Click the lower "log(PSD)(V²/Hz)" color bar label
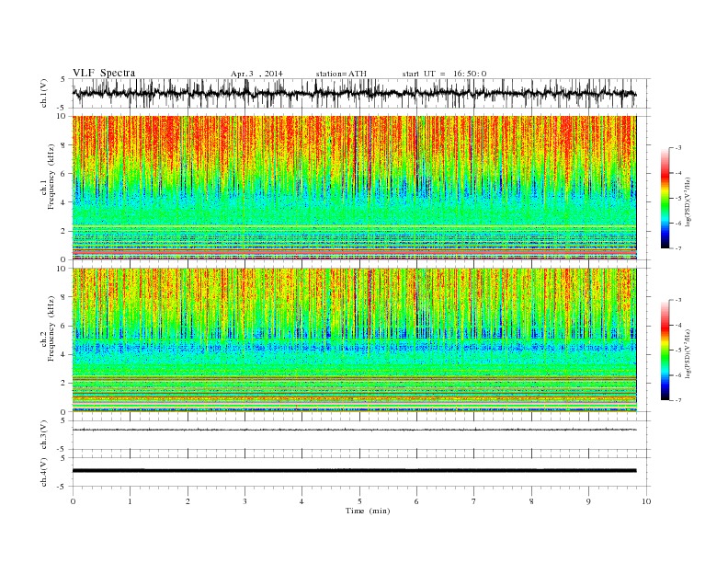Viewport: 728px width, 563px height. 688,353
